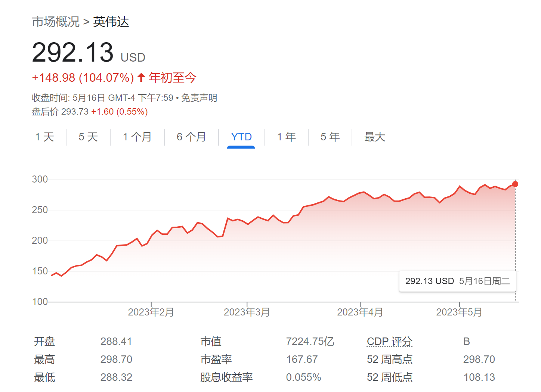The height and width of the screenshot is (392, 541).
Task: Click the 52 周高点 label
Action: [x=390, y=360]
